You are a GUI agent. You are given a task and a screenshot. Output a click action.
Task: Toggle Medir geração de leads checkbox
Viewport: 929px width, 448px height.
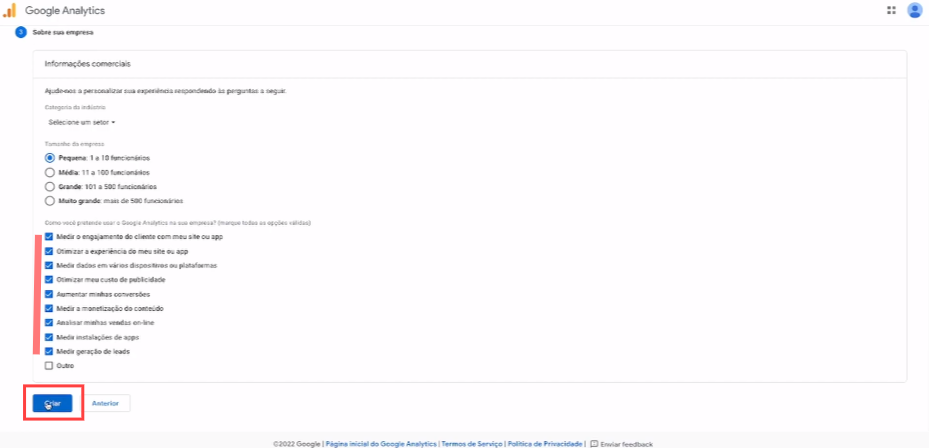click(49, 352)
